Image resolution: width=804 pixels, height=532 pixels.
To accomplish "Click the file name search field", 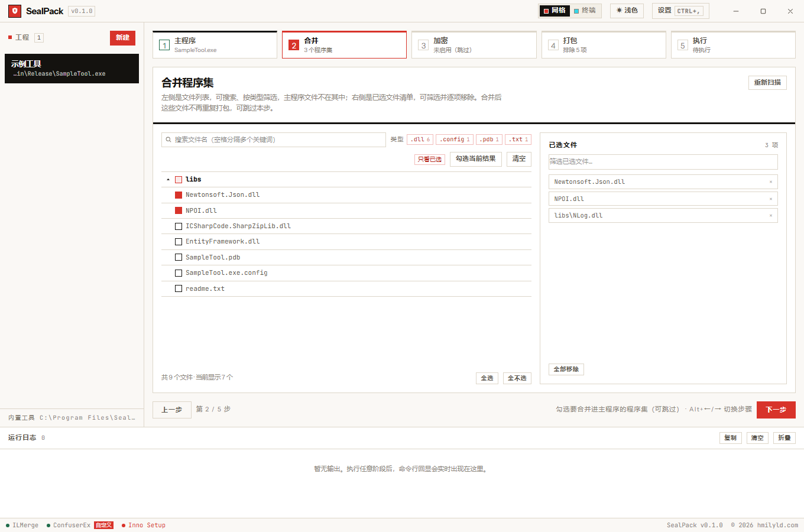I will click(274, 140).
